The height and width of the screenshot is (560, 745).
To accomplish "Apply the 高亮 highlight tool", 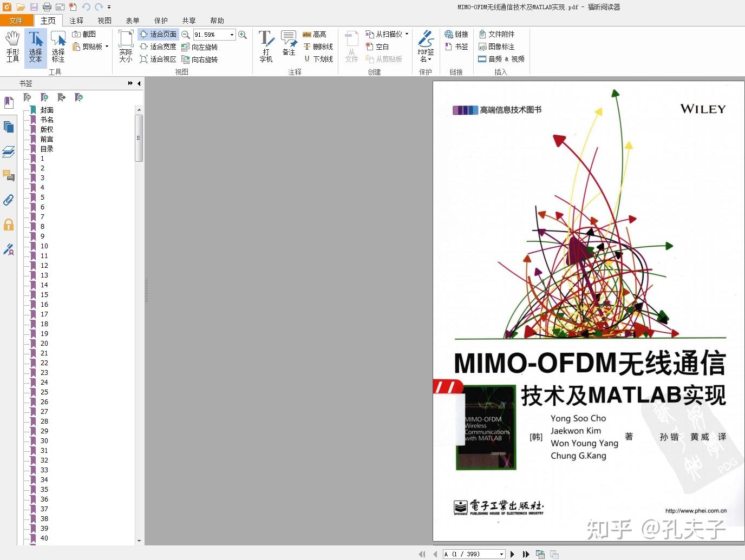I will (x=317, y=34).
